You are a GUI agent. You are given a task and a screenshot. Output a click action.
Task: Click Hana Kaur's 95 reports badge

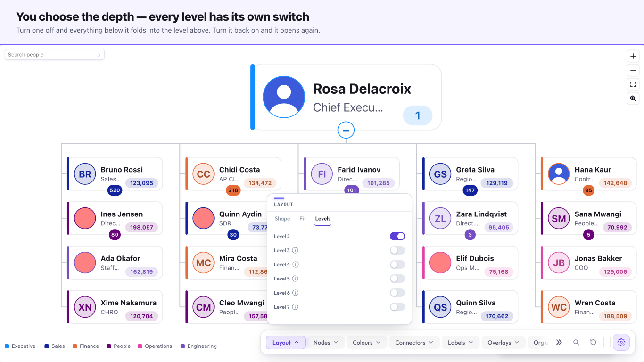pos(588,190)
